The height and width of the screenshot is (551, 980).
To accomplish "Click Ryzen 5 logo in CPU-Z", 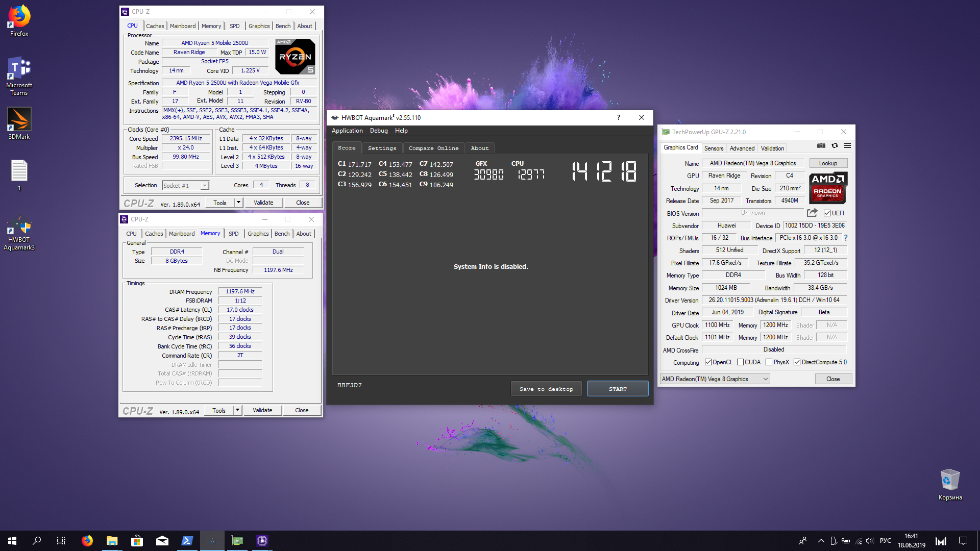I will (x=295, y=56).
